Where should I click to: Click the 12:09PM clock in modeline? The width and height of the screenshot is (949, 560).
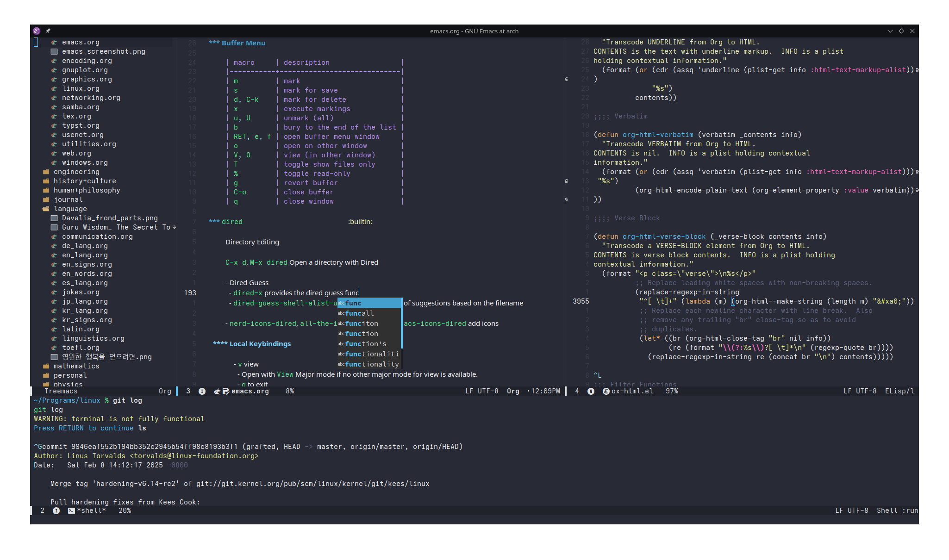pyautogui.click(x=545, y=391)
